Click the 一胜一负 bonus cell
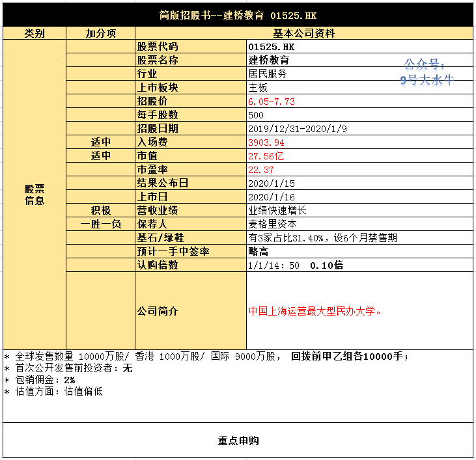This screenshot has height=460, width=476. [100, 224]
